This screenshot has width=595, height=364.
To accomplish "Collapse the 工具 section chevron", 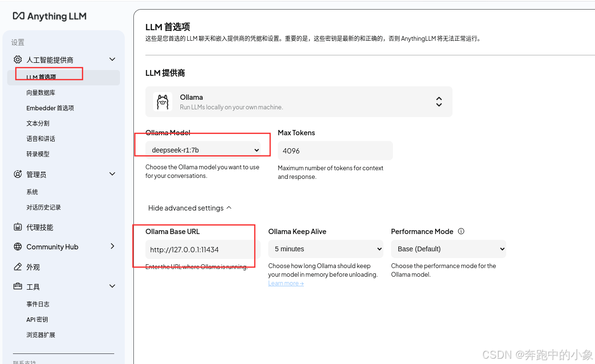I will [x=112, y=286].
